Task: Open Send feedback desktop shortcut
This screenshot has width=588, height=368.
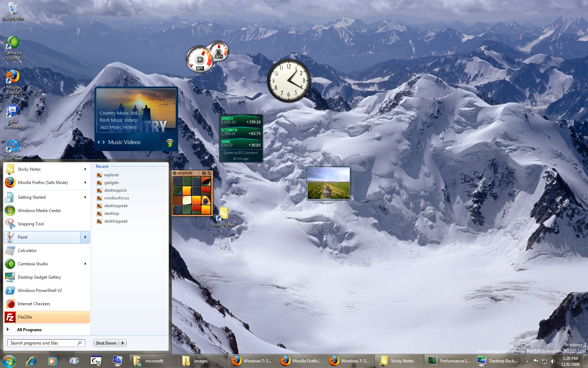Action: [13, 117]
